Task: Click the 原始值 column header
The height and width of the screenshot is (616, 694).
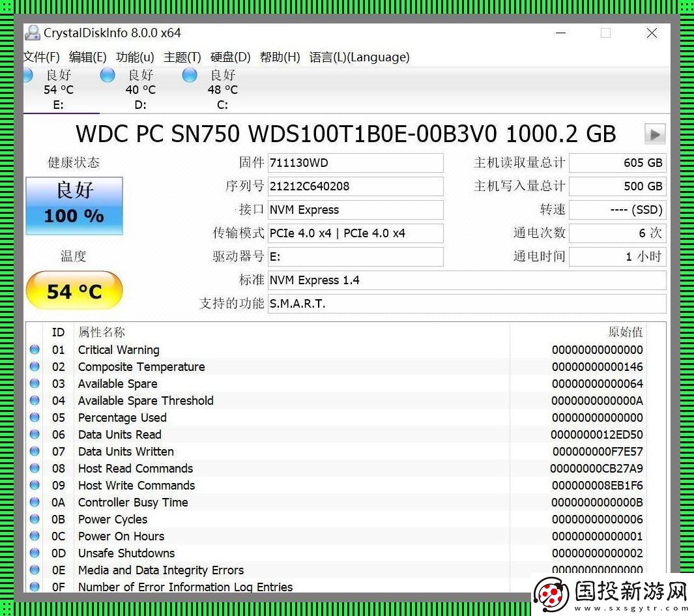Action: (624, 332)
